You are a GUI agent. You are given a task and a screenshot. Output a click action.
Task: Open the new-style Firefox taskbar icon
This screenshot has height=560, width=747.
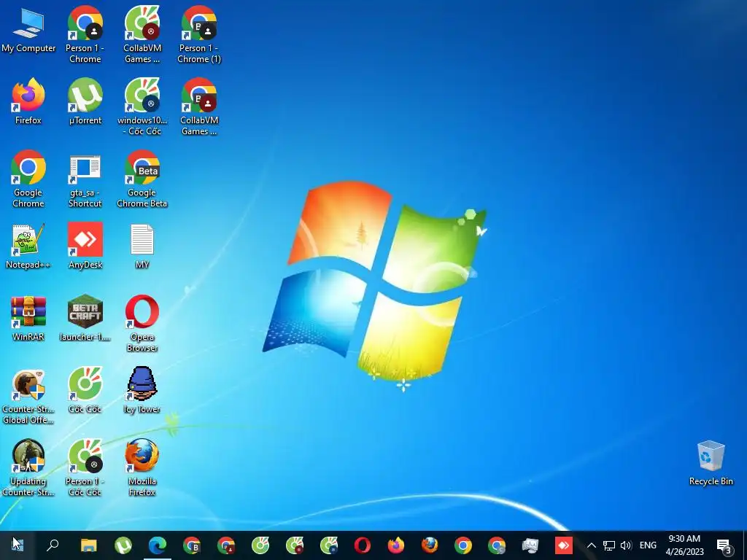(x=395, y=545)
